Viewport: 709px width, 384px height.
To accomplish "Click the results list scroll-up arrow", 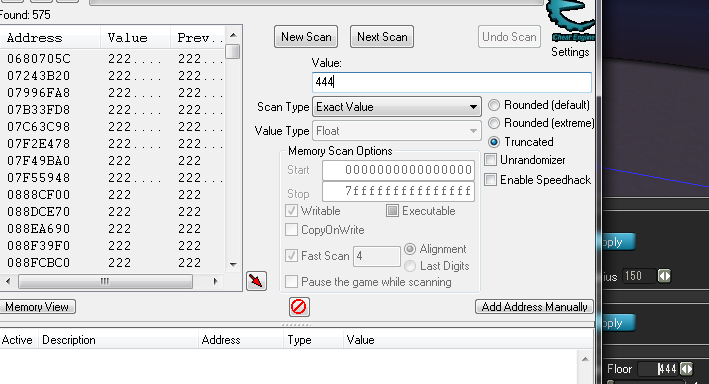I will [233, 35].
